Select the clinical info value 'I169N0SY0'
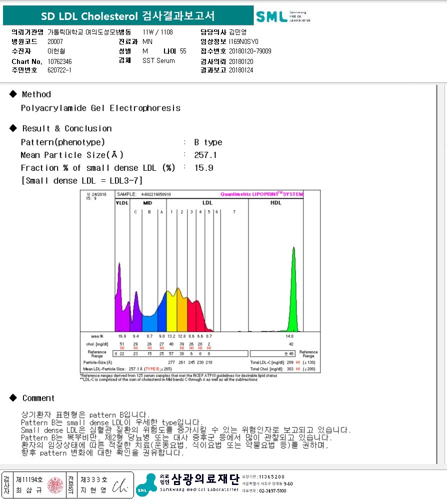 click(x=243, y=41)
